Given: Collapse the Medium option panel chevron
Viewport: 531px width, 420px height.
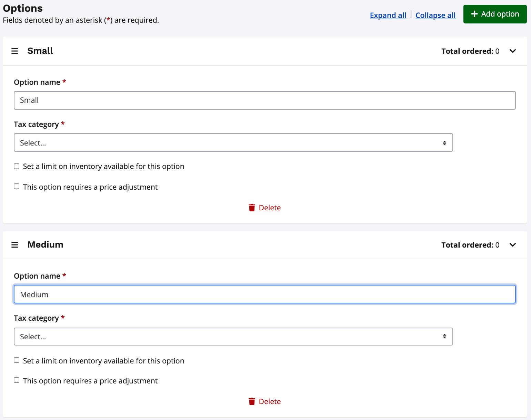Looking at the screenshot, I should coord(513,245).
